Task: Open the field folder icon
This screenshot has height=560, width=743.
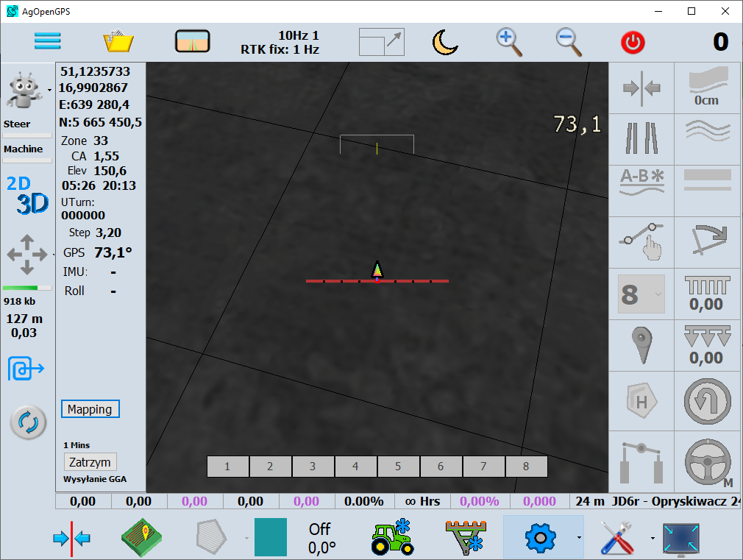Action: point(118,41)
